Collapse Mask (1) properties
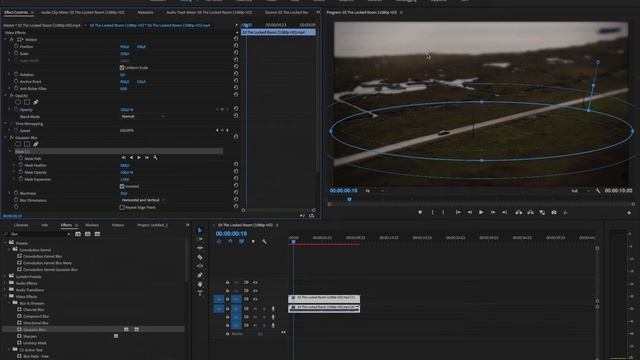 (x=10, y=151)
